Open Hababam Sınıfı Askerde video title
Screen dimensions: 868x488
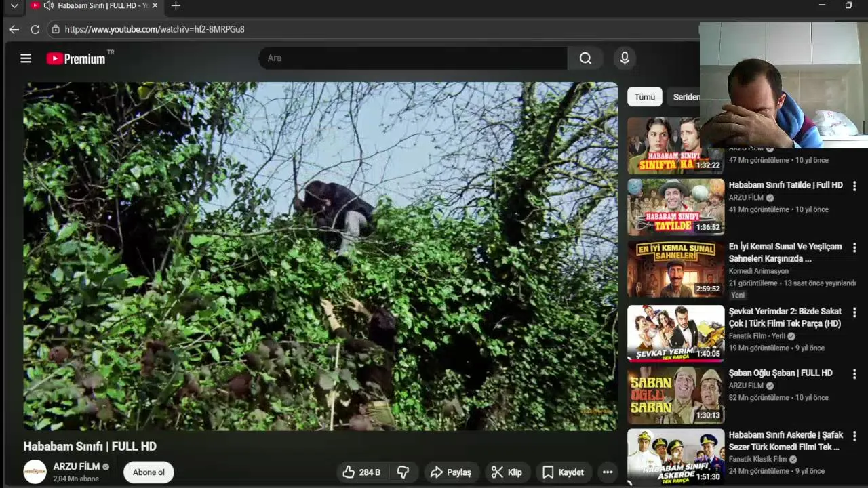pos(786,441)
